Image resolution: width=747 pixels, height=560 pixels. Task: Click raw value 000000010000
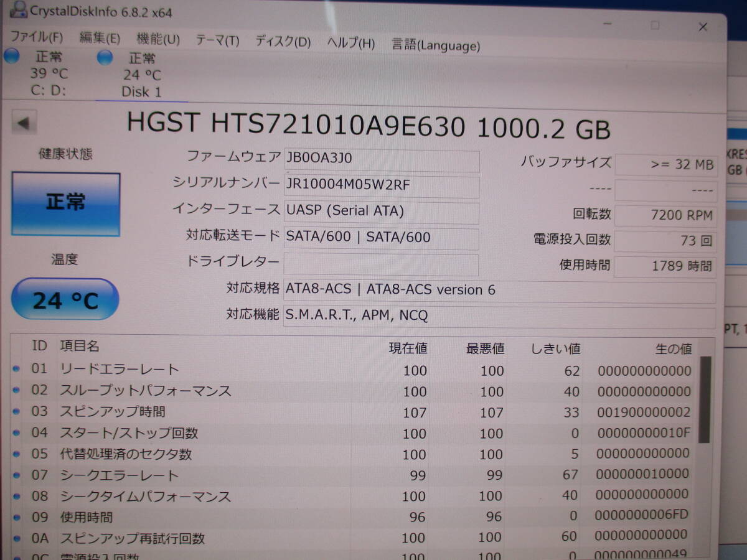pyautogui.click(x=642, y=474)
